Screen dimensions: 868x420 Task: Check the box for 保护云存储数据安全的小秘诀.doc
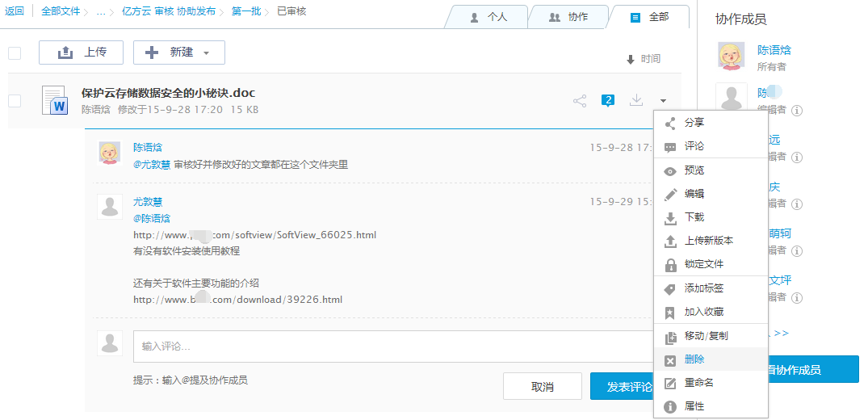click(x=15, y=101)
